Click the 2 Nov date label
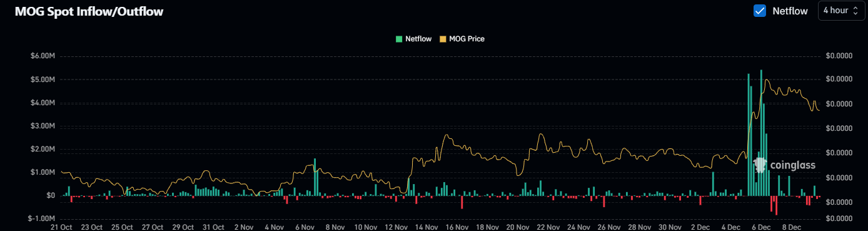This screenshot has width=868, height=231. point(245,227)
